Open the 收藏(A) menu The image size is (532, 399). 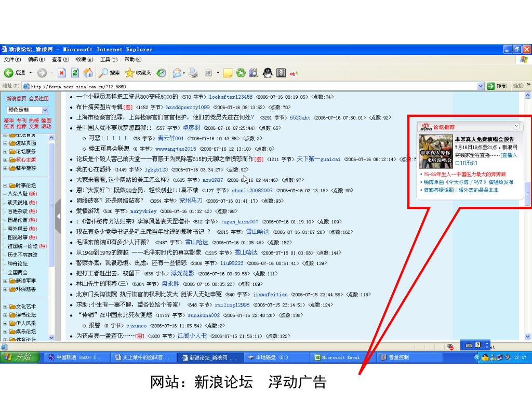point(85,59)
